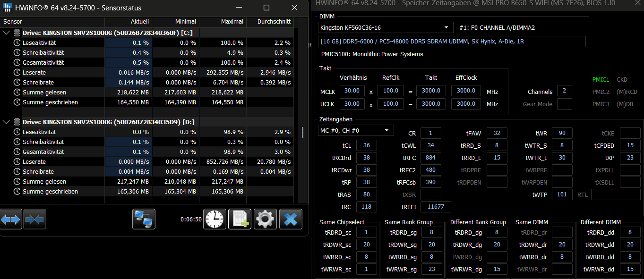This screenshot has height=279, width=644.
Task: Click the tREFI field showing 11677
Action: 436,207
